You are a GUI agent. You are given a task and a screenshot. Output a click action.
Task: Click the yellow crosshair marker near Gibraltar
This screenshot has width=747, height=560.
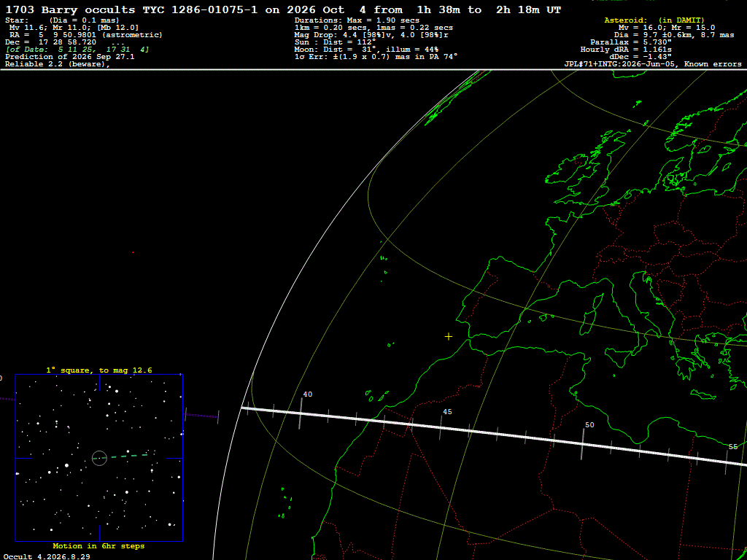click(x=449, y=337)
